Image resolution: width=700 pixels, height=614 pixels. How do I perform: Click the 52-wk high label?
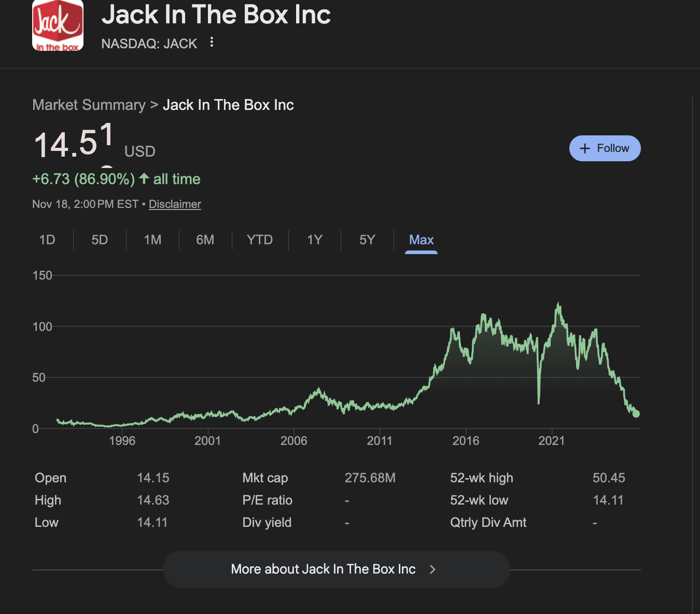(x=482, y=478)
